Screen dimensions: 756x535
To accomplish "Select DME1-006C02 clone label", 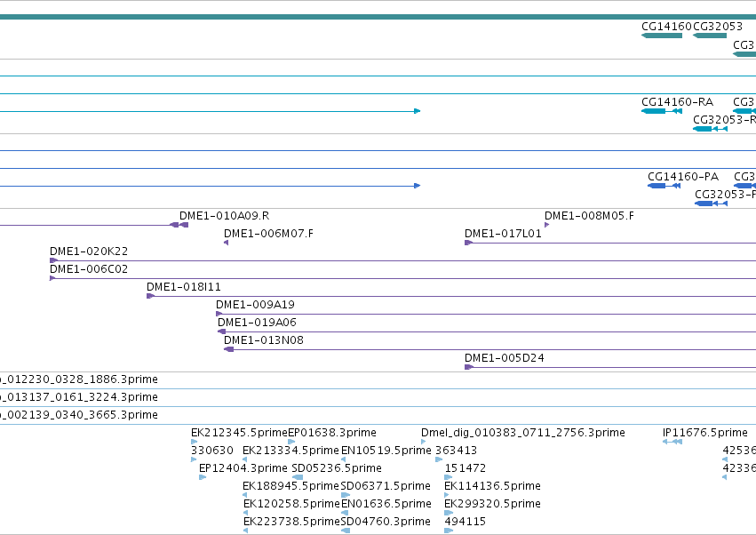I will pos(89,269).
